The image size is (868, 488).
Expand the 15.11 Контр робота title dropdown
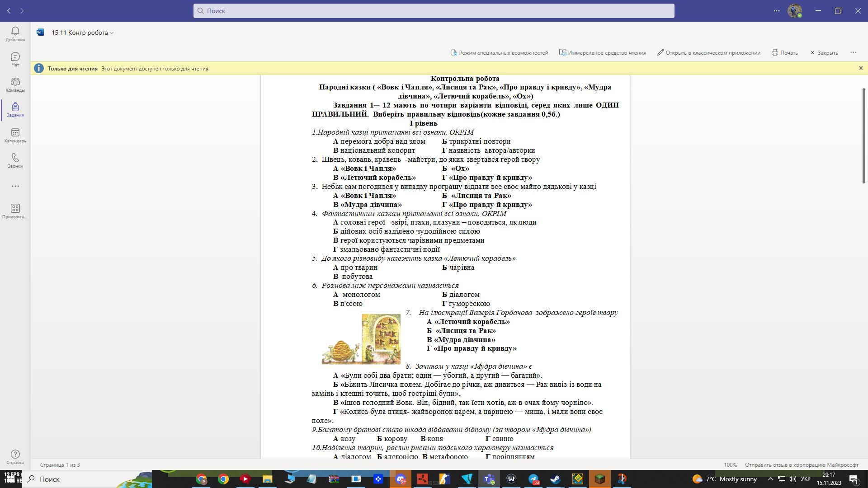tap(82, 33)
